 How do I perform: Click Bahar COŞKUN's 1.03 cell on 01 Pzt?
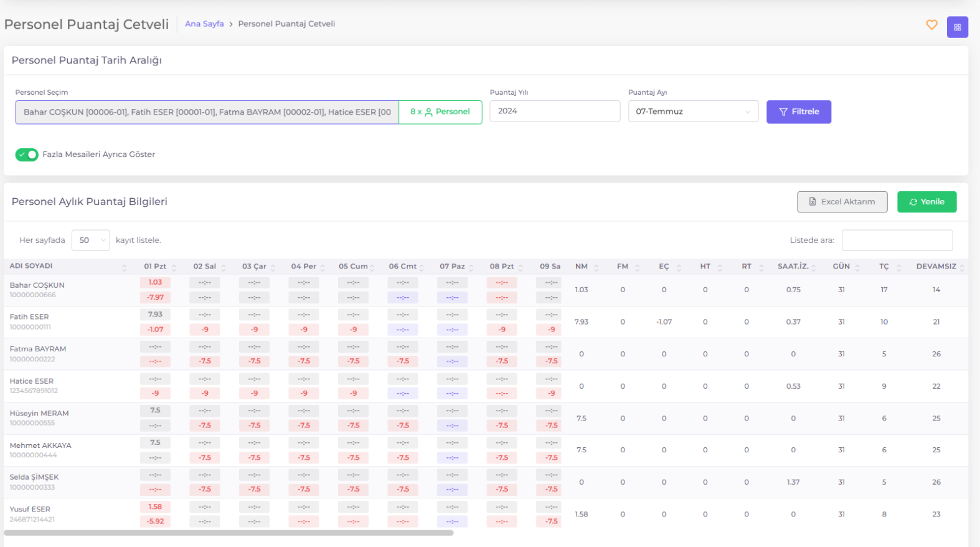[x=155, y=283]
